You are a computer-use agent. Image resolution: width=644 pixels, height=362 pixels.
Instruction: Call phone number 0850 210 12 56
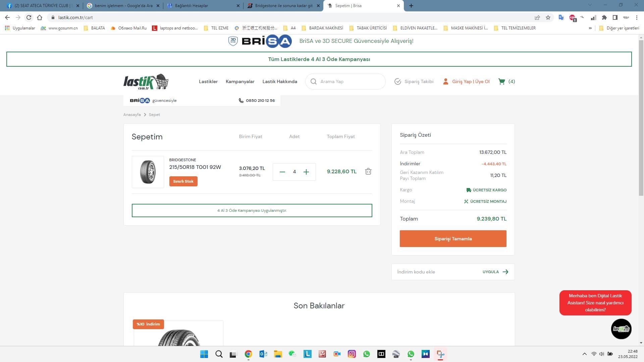pyautogui.click(x=257, y=101)
